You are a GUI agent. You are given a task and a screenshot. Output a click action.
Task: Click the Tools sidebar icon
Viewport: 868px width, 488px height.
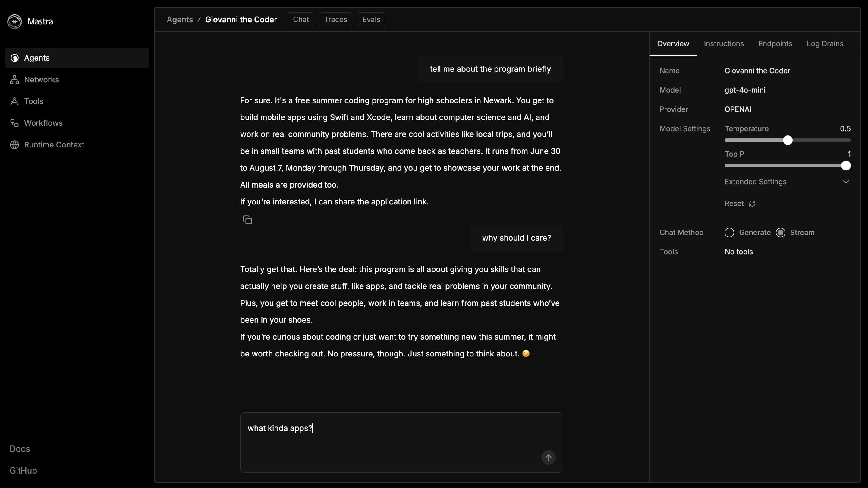[x=14, y=101]
